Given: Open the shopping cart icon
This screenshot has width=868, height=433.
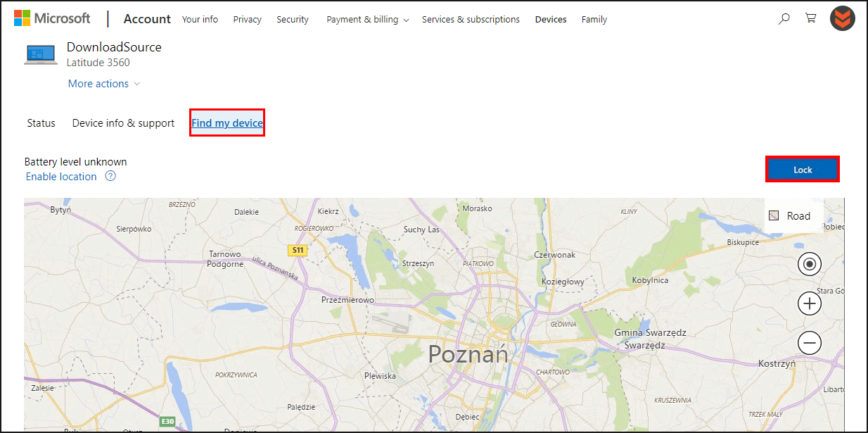Looking at the screenshot, I should point(811,19).
